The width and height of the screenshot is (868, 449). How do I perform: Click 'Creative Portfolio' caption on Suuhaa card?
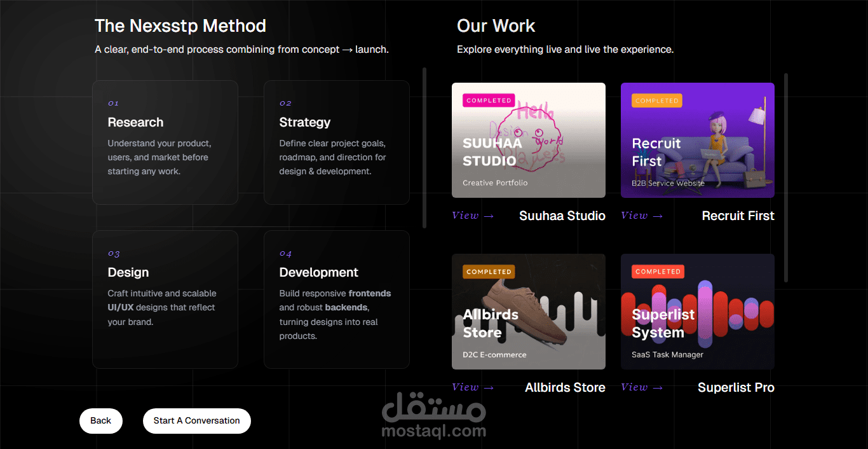pos(495,183)
